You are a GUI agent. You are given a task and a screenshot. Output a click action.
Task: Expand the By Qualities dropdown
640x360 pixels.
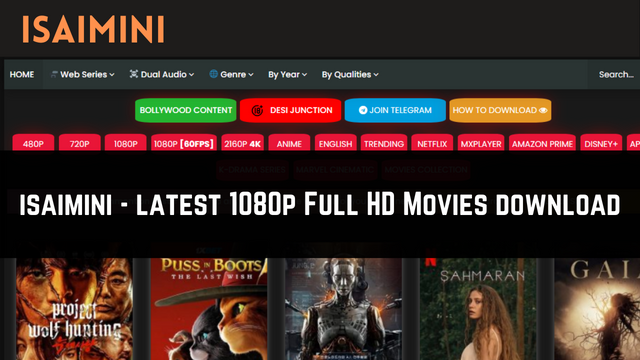coord(350,75)
